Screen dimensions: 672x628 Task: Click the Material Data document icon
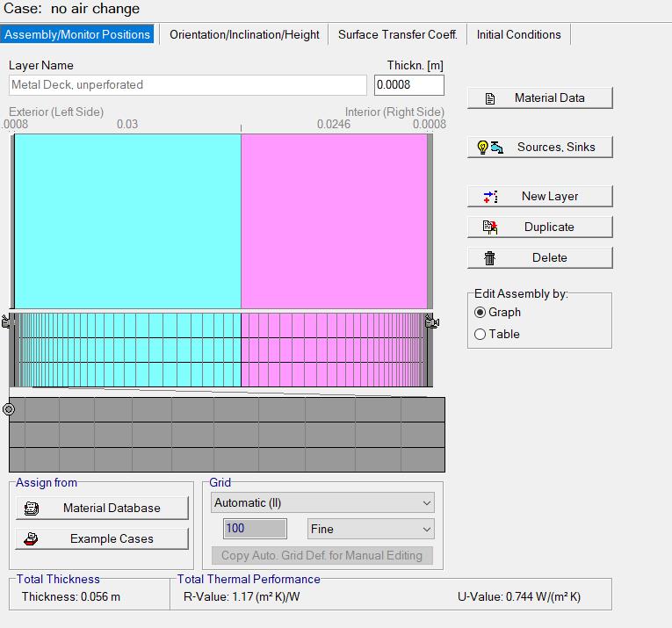coord(491,98)
